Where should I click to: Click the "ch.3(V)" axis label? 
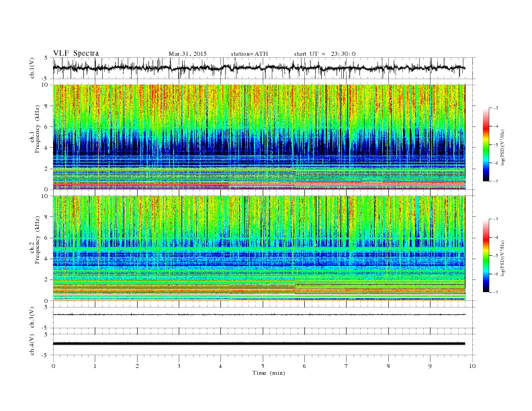point(33,318)
